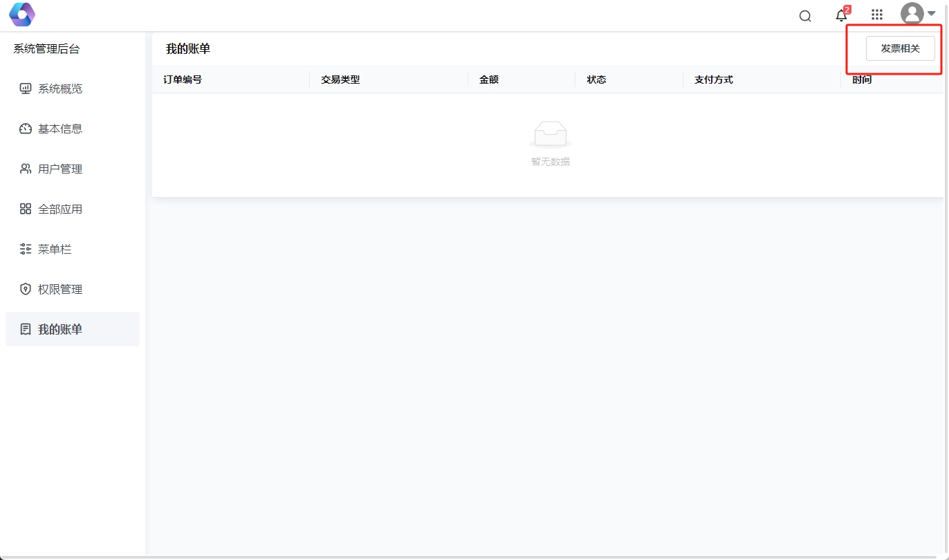Click the user avatar icon

tap(912, 15)
